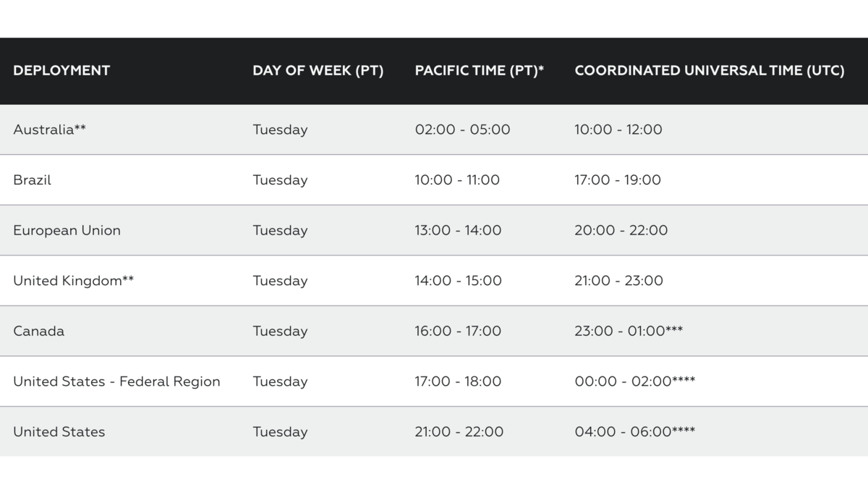This screenshot has height=495, width=868.
Task: Click UTC time 00:00 - 02:00****
Action: coord(635,381)
